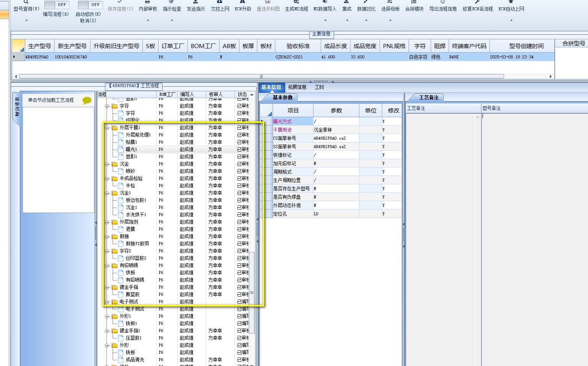Click the folder icon of 电子测试
The image size is (588, 366).
[115, 302]
